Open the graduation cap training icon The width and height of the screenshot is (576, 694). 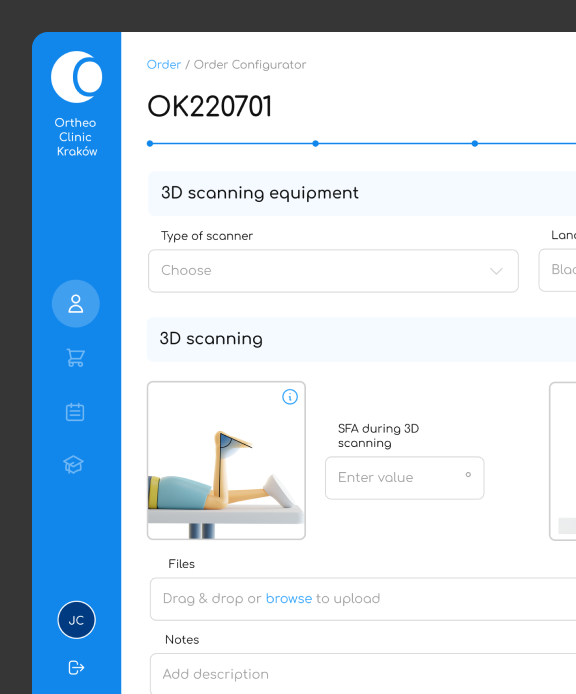[x=73, y=465]
